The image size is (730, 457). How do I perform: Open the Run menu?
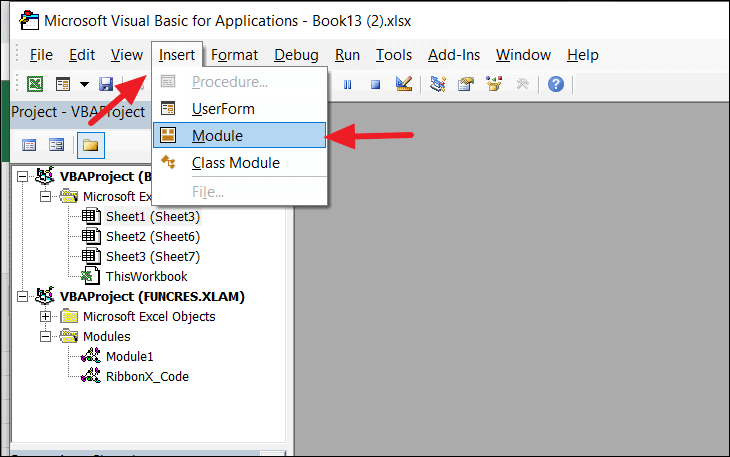tap(347, 55)
